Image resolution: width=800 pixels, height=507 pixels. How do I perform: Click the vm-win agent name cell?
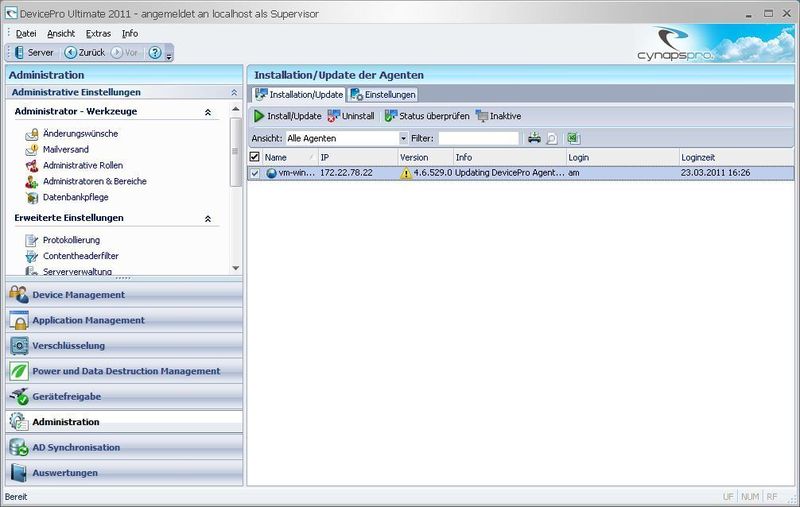click(x=291, y=173)
